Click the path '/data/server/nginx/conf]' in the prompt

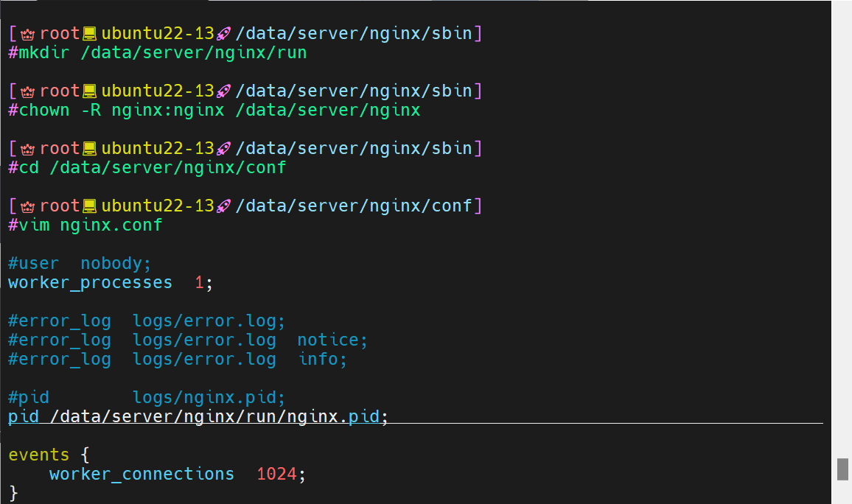pos(359,206)
